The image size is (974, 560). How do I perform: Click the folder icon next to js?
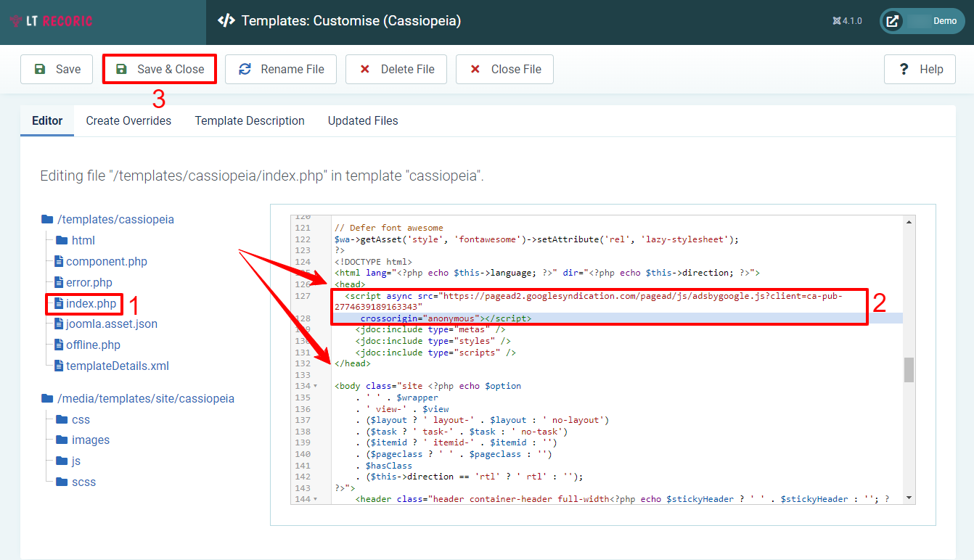point(62,461)
